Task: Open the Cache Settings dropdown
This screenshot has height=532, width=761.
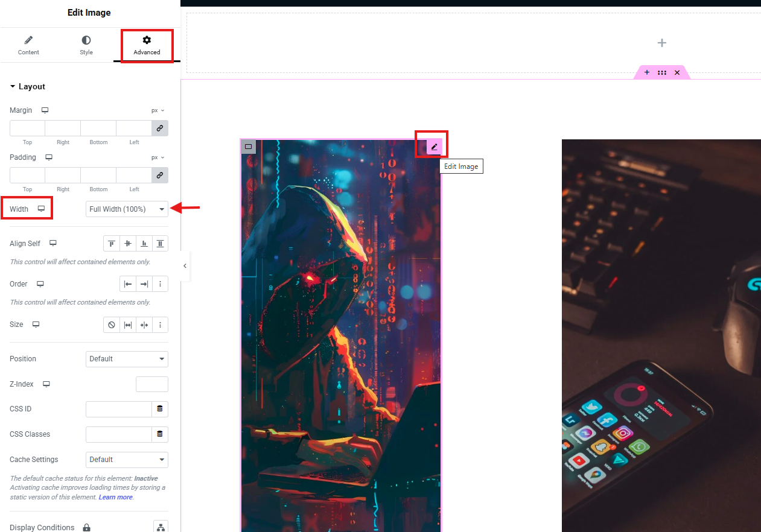Action: click(x=127, y=460)
